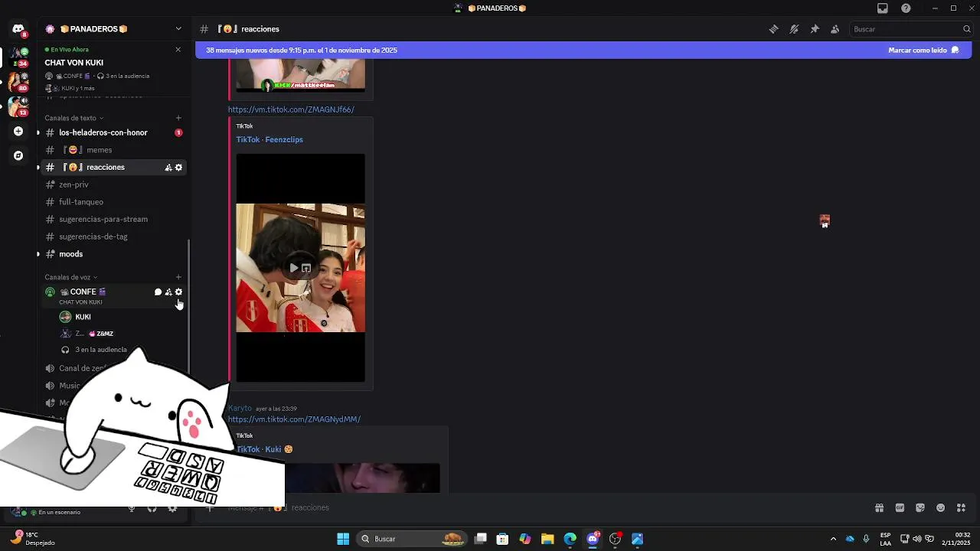This screenshot has height=551, width=980.
Task: Click Marcar como leído button
Action: pos(923,50)
